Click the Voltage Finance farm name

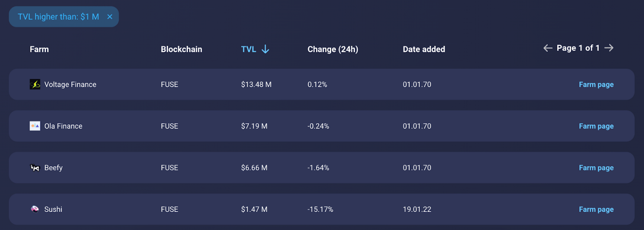[x=70, y=84]
